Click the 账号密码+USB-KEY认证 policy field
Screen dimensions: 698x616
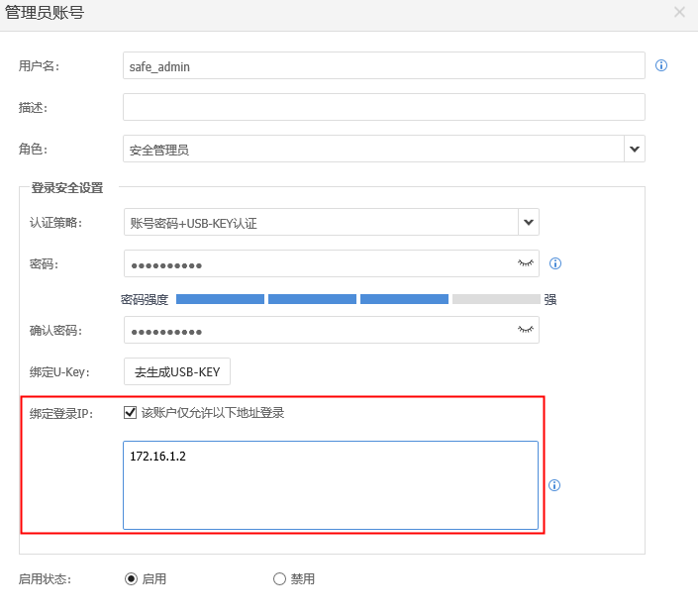coord(321,222)
